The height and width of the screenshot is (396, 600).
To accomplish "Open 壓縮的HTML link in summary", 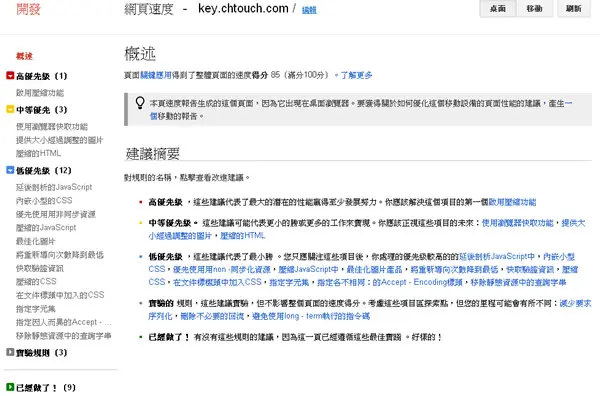I will (x=243, y=236).
